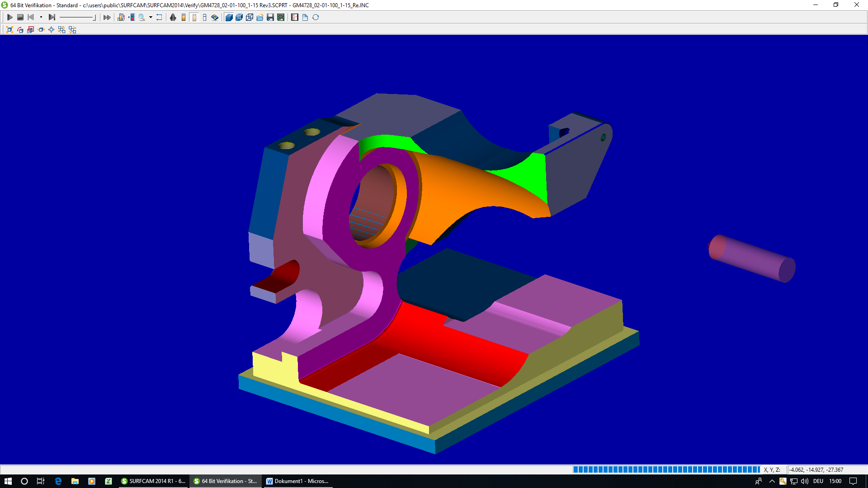Screen dimensions: 868x488
Task: Click the circular refresh arrows icon
Action: [x=316, y=17]
